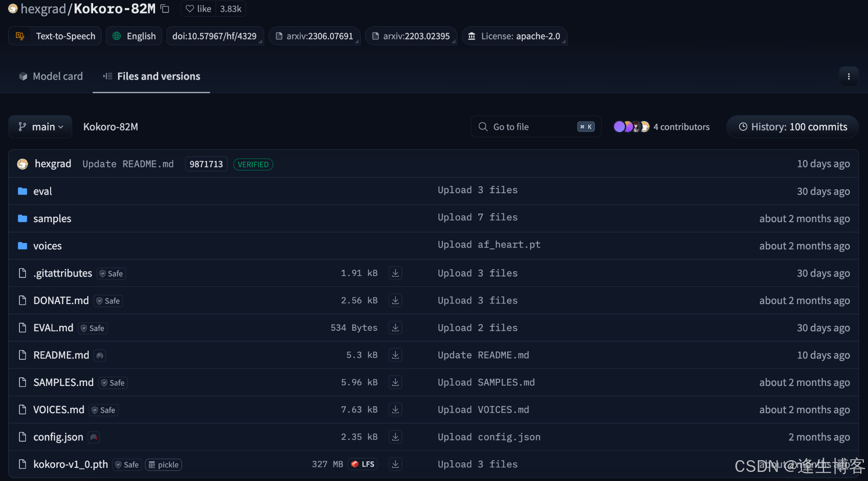The width and height of the screenshot is (868, 481).
Task: Open the .gitattributes file
Action: [63, 273]
